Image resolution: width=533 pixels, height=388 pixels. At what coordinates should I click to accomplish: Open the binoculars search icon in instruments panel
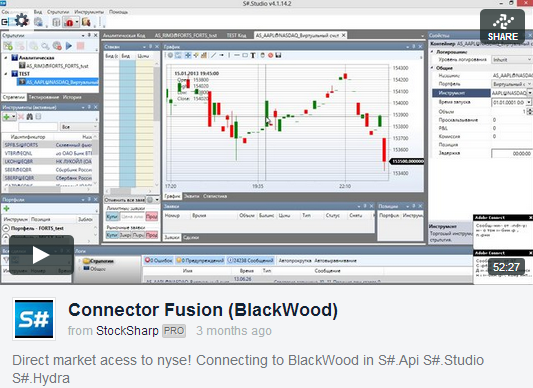coord(30,117)
